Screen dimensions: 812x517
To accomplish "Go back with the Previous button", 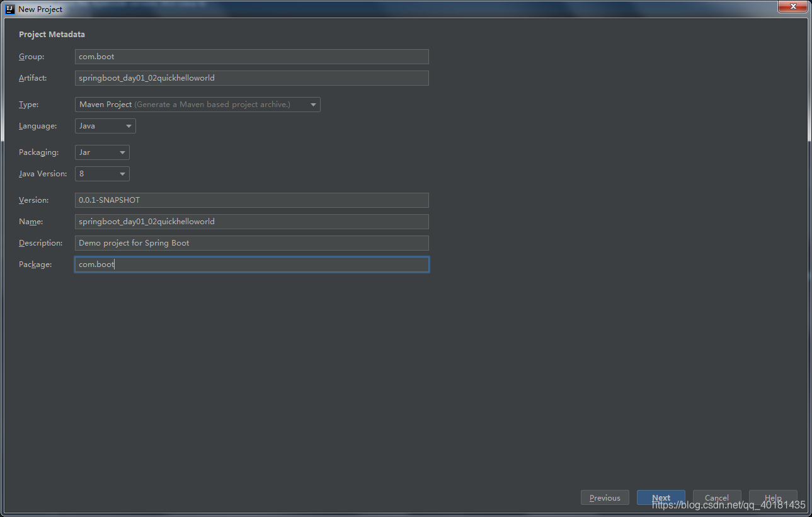I will click(605, 497).
